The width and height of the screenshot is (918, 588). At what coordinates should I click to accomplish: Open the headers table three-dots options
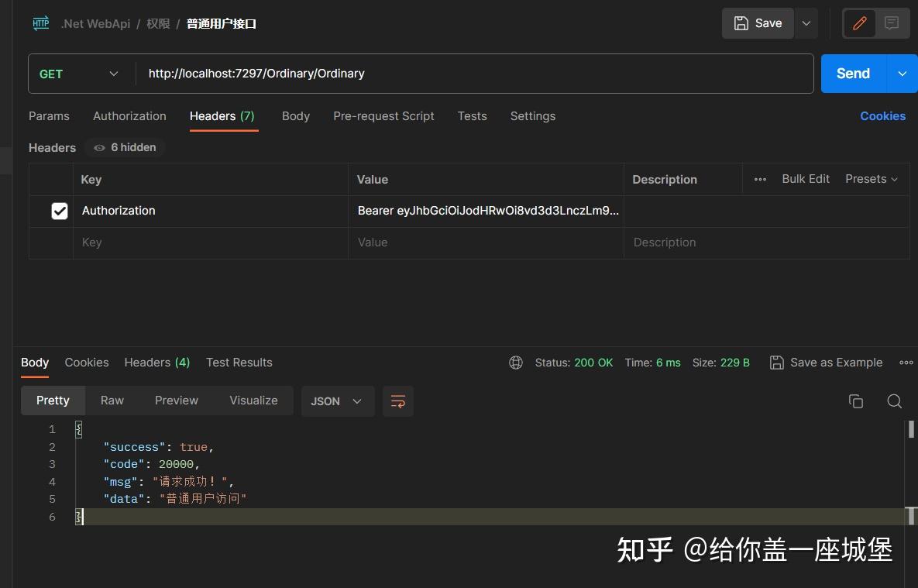coord(760,179)
